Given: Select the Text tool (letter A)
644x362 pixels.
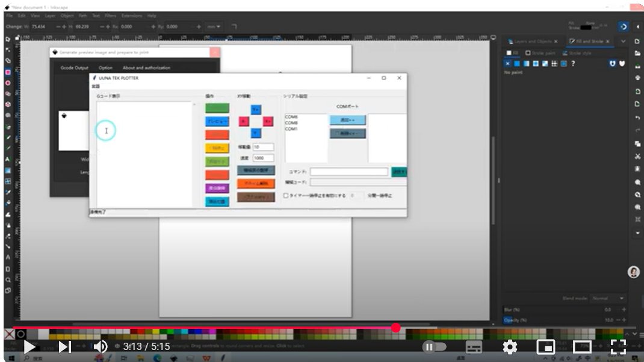Looking at the screenshot, I should [8, 160].
